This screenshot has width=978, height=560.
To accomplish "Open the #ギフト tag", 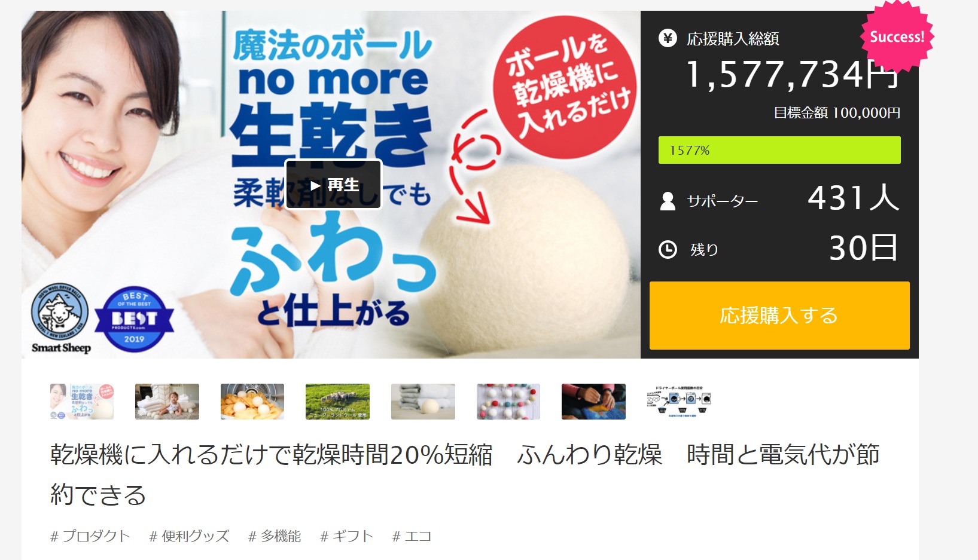I will [x=346, y=536].
